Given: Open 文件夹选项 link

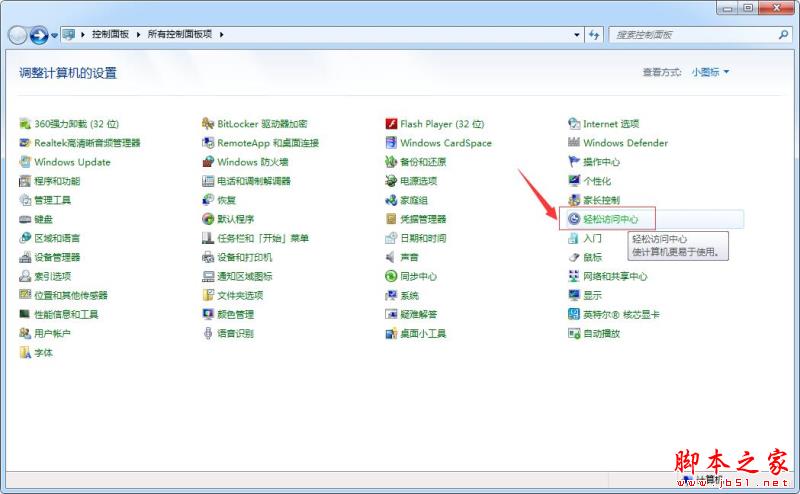Looking at the screenshot, I should coord(240,295).
